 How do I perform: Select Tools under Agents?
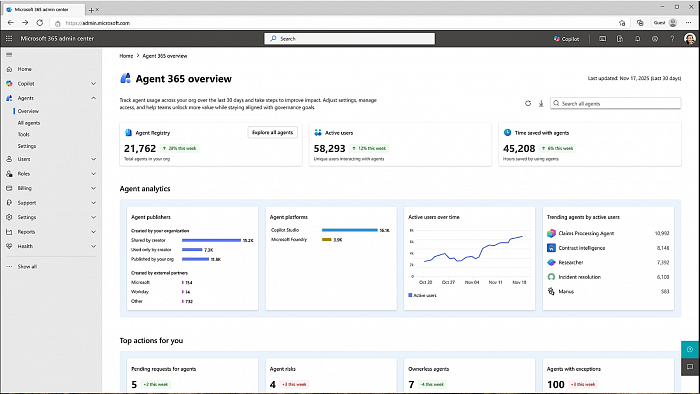click(x=24, y=134)
